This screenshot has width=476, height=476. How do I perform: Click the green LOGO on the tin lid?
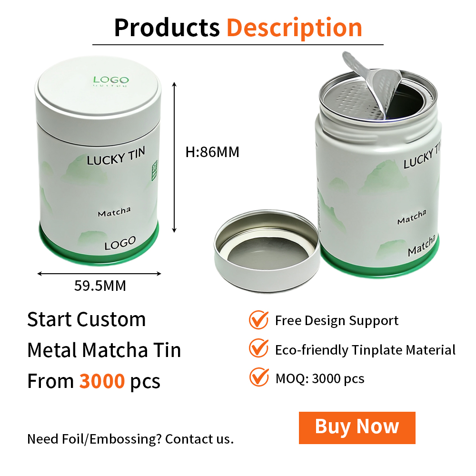pyautogui.click(x=111, y=81)
